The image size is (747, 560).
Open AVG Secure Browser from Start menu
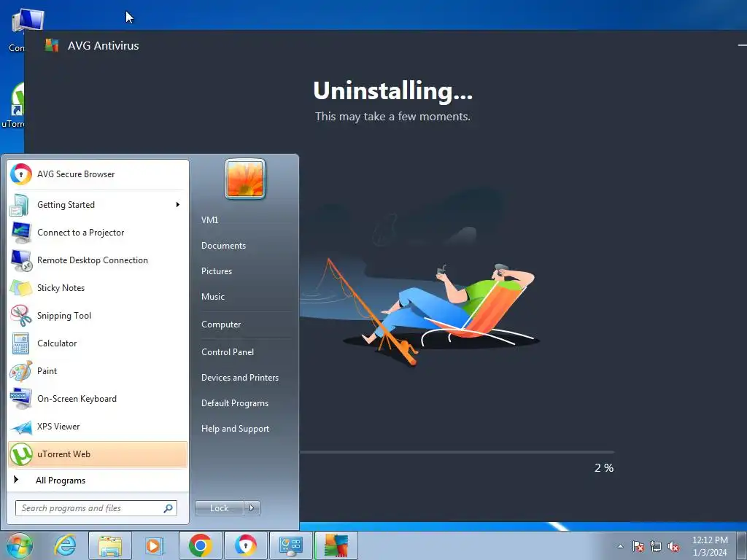point(98,174)
